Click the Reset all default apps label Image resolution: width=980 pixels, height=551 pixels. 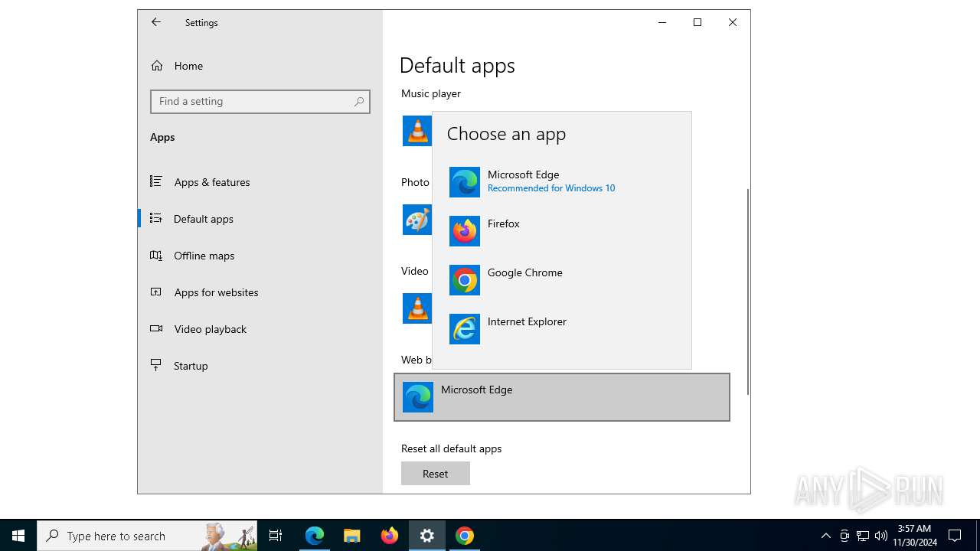[x=451, y=448]
